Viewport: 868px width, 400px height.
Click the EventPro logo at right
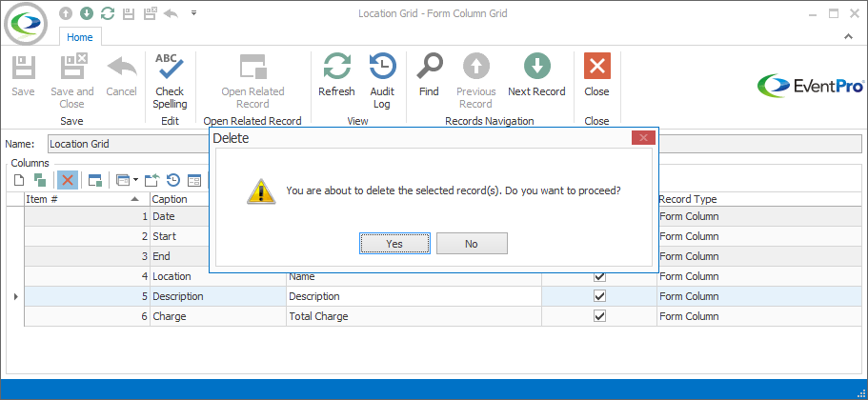(811, 86)
